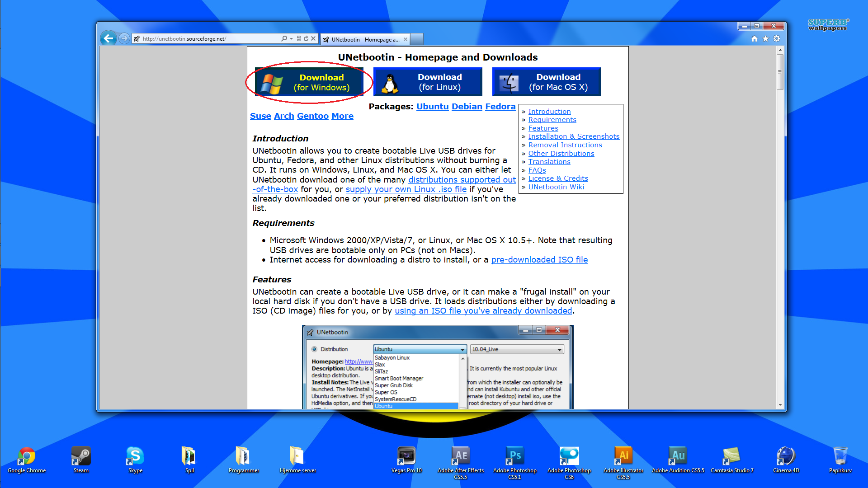The height and width of the screenshot is (488, 868).
Task: Click the search dropdown arrow in address bar
Action: [x=291, y=39]
